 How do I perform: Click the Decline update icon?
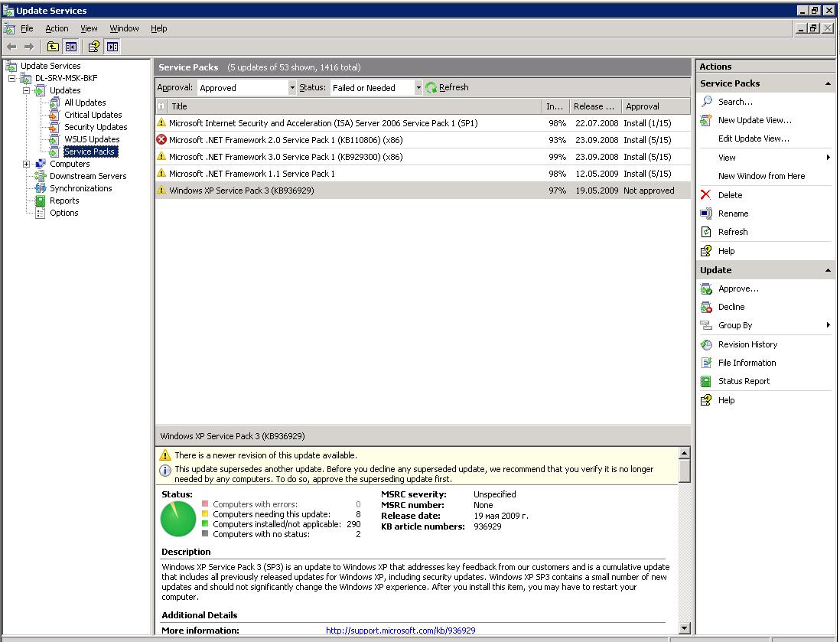706,307
